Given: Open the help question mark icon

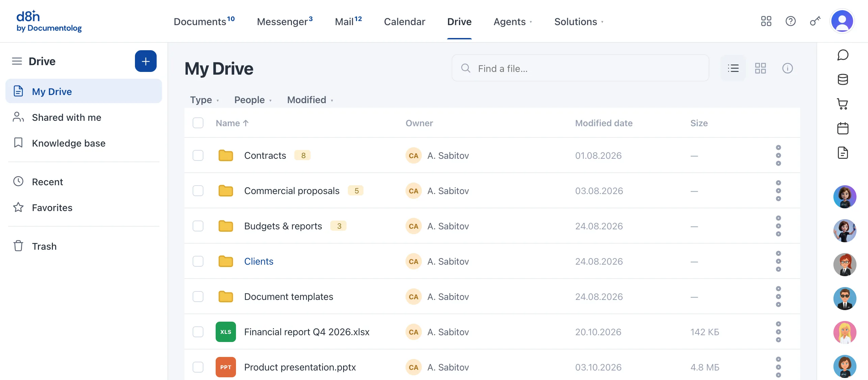Looking at the screenshot, I should click(791, 21).
